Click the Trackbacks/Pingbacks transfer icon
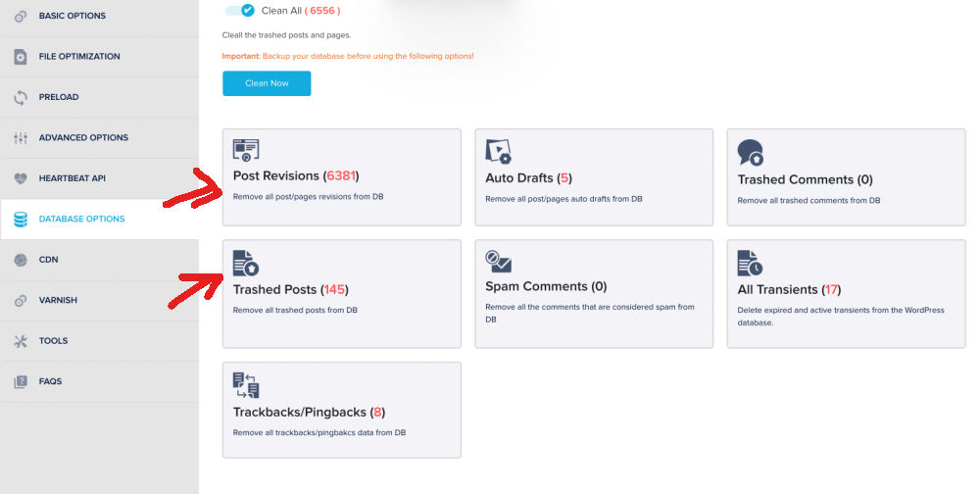The width and height of the screenshot is (980, 494). (246, 385)
